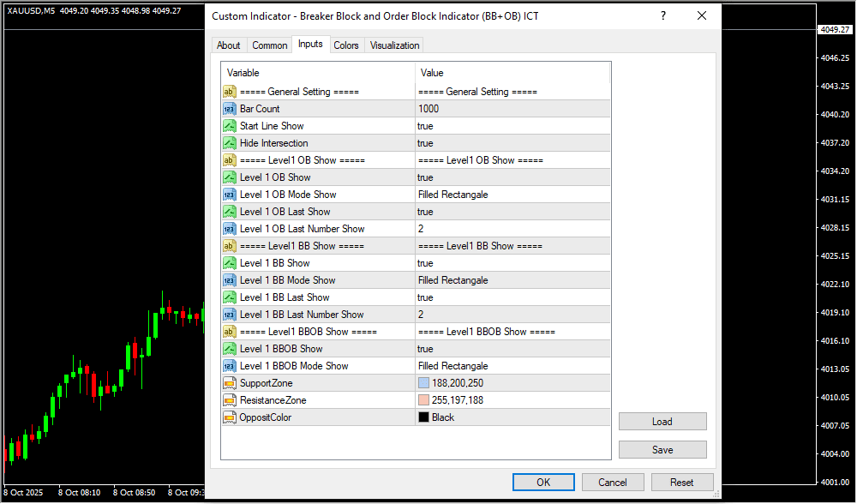This screenshot has height=504, width=857.
Task: Click the string icon beside General Setting header
Action: (230, 92)
